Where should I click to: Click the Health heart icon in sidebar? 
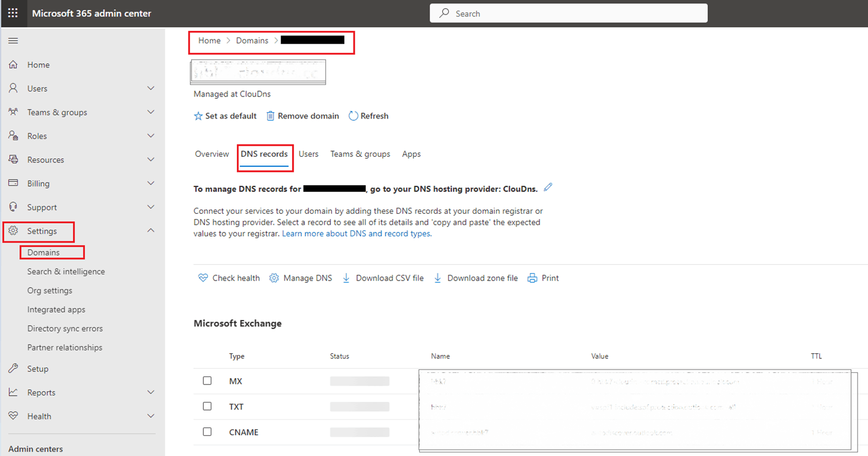[x=13, y=416]
